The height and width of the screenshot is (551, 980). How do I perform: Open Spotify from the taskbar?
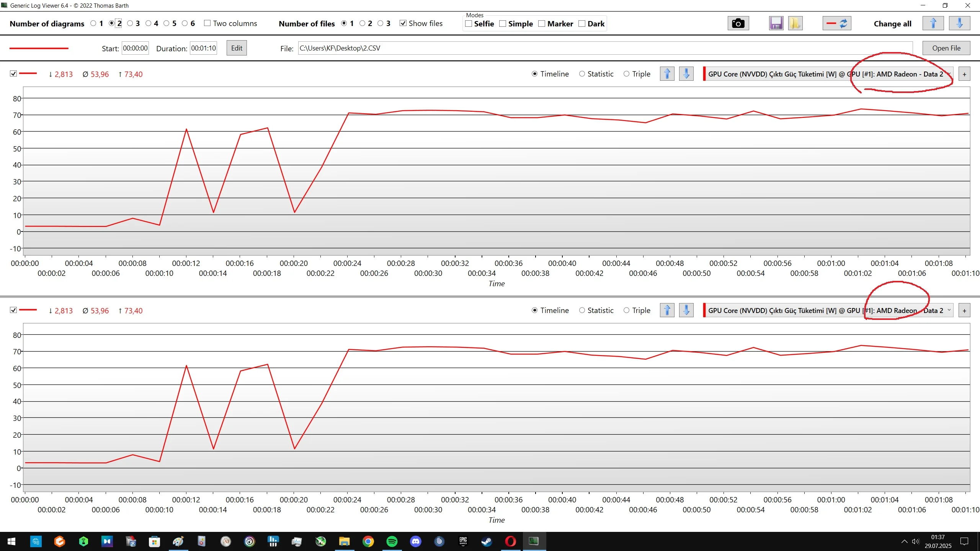pyautogui.click(x=392, y=541)
